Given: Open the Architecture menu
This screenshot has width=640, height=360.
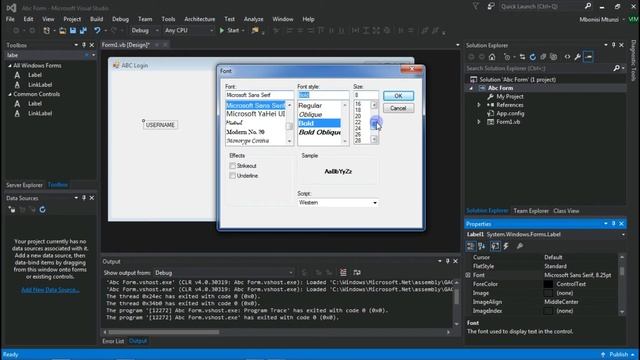Looking at the screenshot, I should pos(200,19).
